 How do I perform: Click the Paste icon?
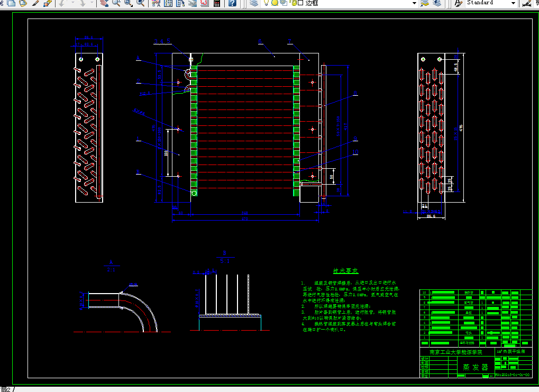click(23, 3)
